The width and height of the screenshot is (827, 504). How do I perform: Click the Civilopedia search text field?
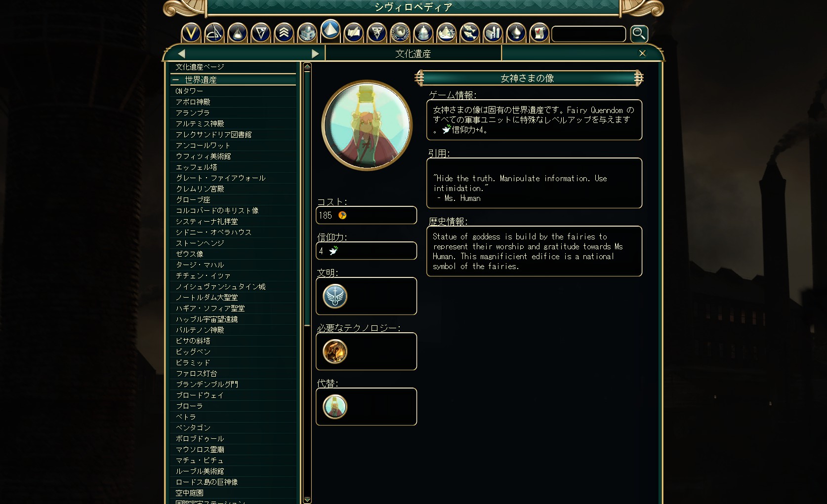[x=588, y=34]
